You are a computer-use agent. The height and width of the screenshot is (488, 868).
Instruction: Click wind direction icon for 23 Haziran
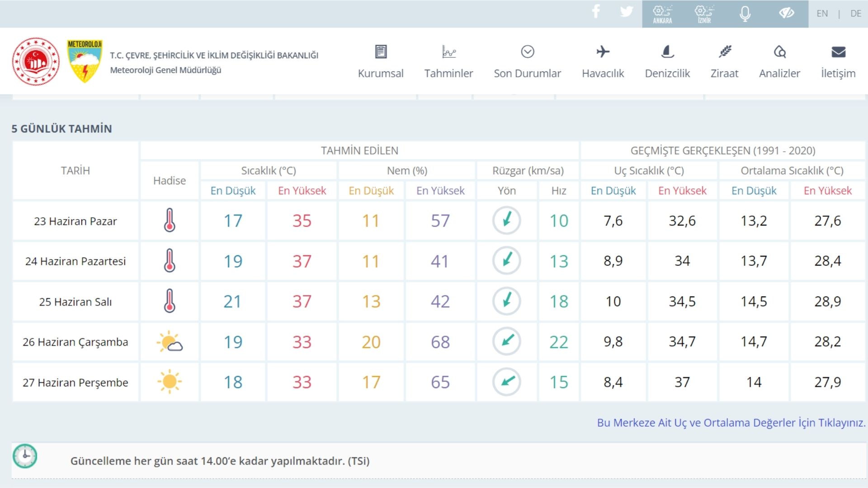coord(506,221)
